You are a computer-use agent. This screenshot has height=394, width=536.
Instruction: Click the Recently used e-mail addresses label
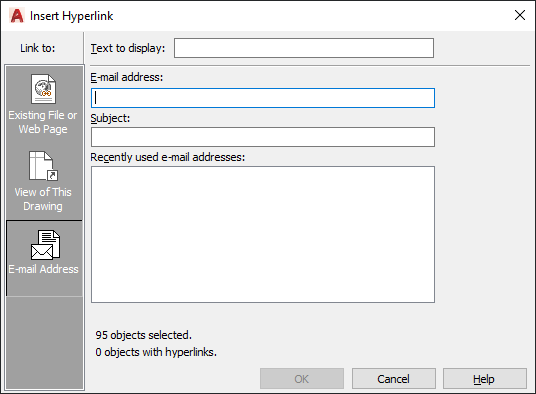pos(168,157)
